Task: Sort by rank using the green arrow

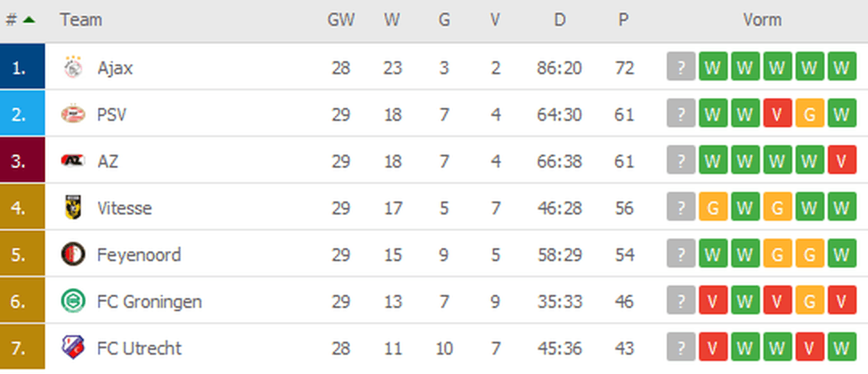Action: 28,19
